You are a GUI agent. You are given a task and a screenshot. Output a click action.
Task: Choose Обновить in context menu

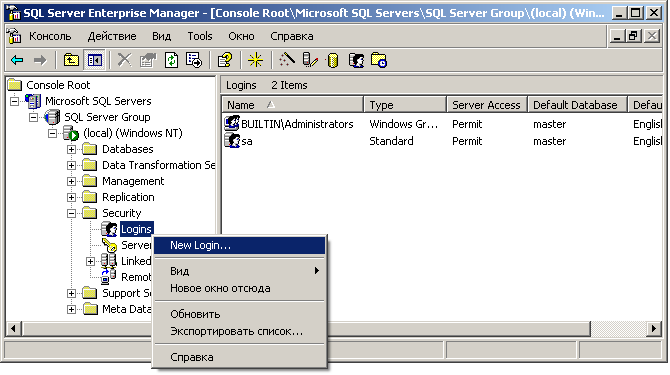(239, 314)
